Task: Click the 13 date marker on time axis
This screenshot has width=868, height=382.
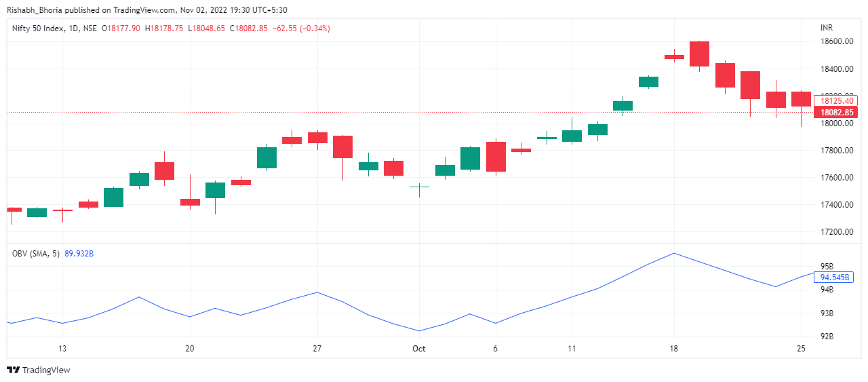Action: point(62,349)
